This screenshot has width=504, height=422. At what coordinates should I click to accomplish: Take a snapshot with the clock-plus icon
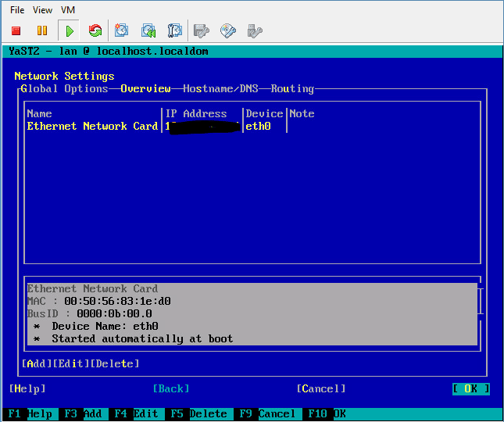pos(121,30)
